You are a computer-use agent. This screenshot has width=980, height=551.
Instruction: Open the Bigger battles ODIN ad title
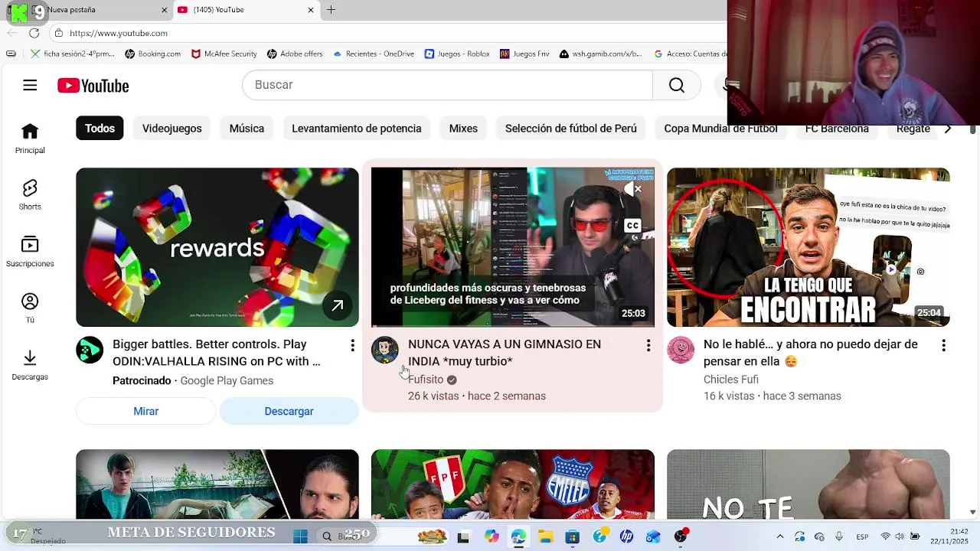tap(217, 353)
